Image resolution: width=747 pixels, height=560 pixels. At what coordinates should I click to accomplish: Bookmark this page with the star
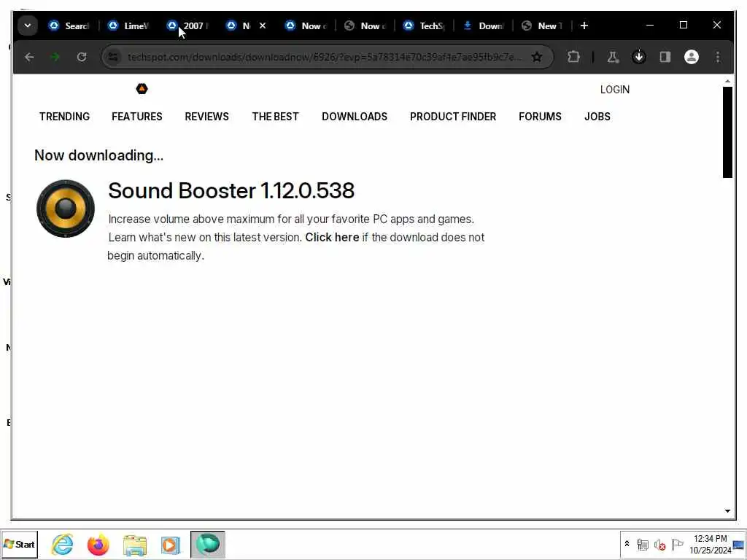tap(537, 57)
